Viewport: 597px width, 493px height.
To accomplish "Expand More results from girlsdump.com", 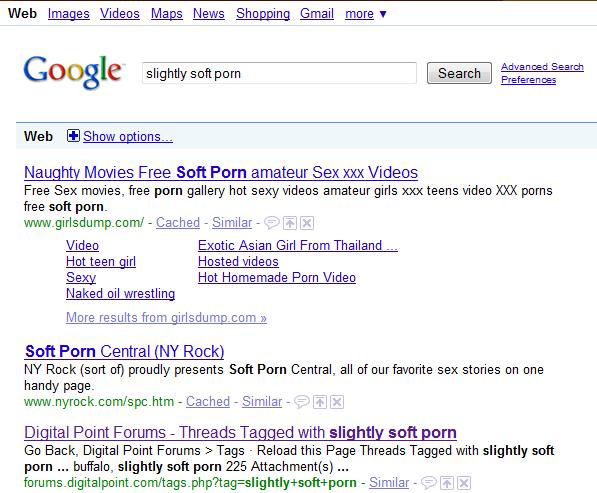I will [166, 317].
